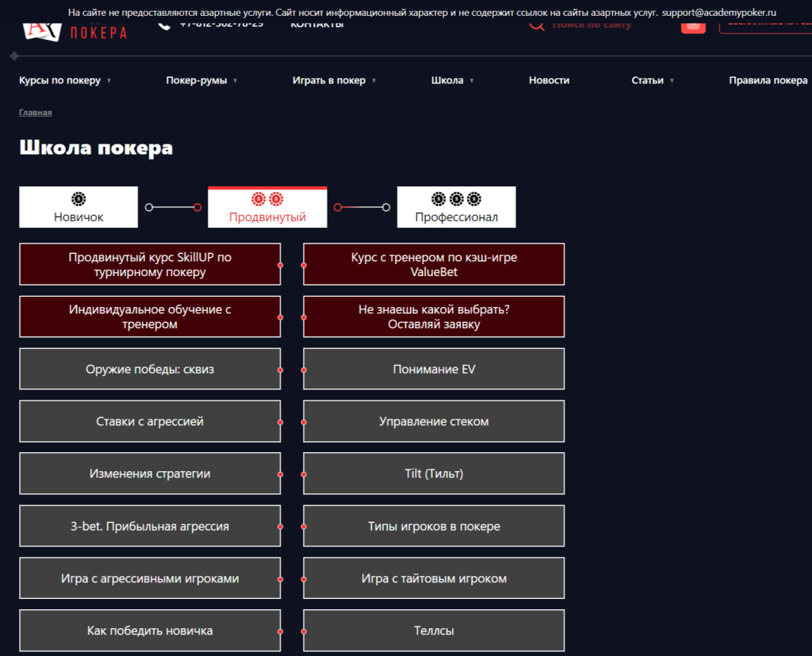The image size is (812, 656).
Task: Open the Изменения стратегии lesson
Action: (150, 474)
